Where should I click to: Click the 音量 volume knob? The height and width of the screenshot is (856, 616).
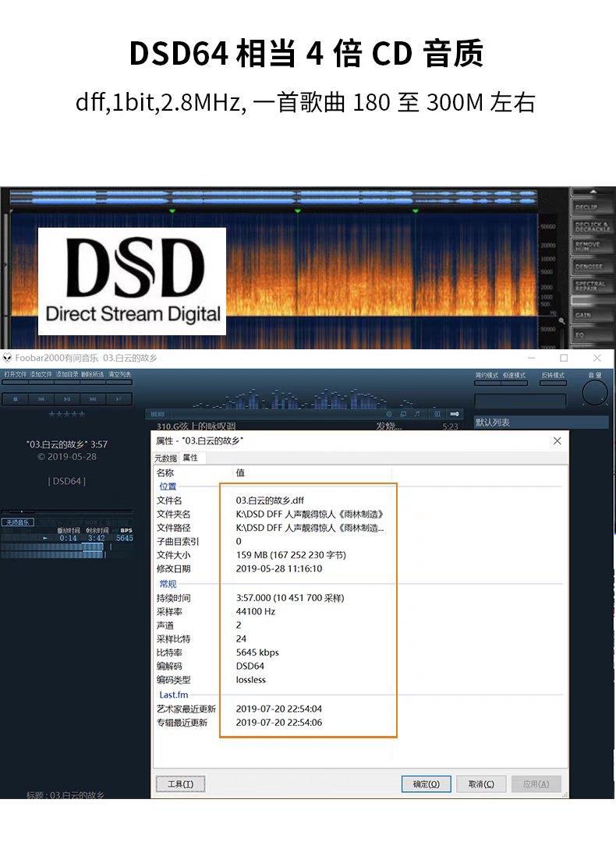595,392
